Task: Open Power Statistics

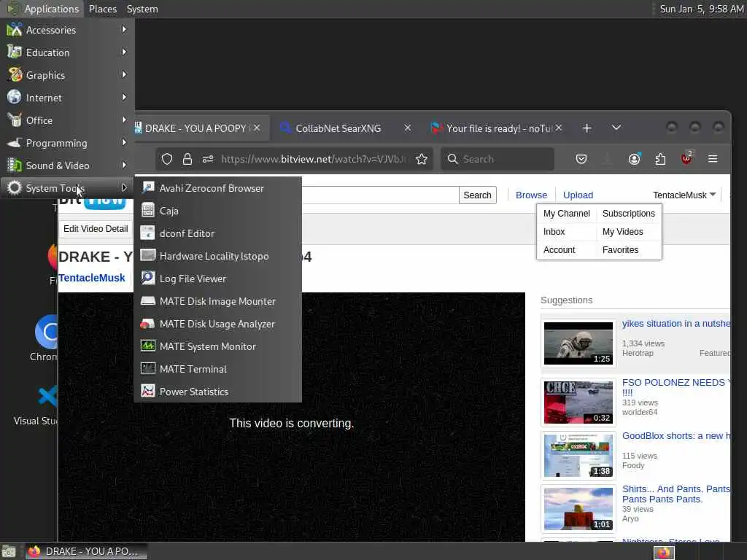Action: [x=217, y=392]
